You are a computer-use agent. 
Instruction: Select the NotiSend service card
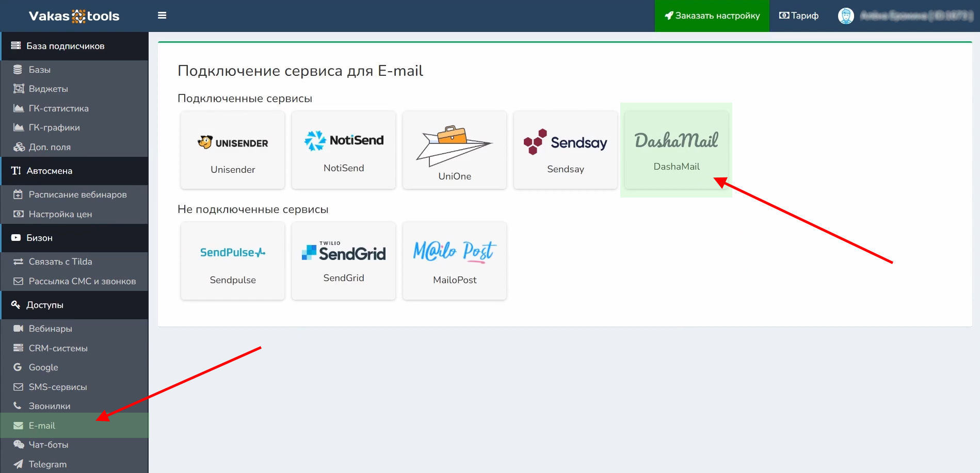(344, 150)
